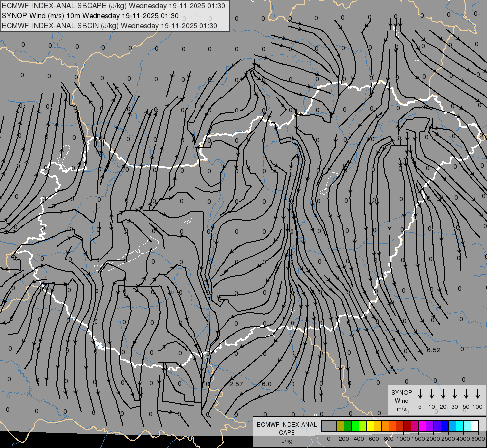487x448 pixels.
Task: Click the 5 m/s wind arrow in legend
Action: pos(420,394)
